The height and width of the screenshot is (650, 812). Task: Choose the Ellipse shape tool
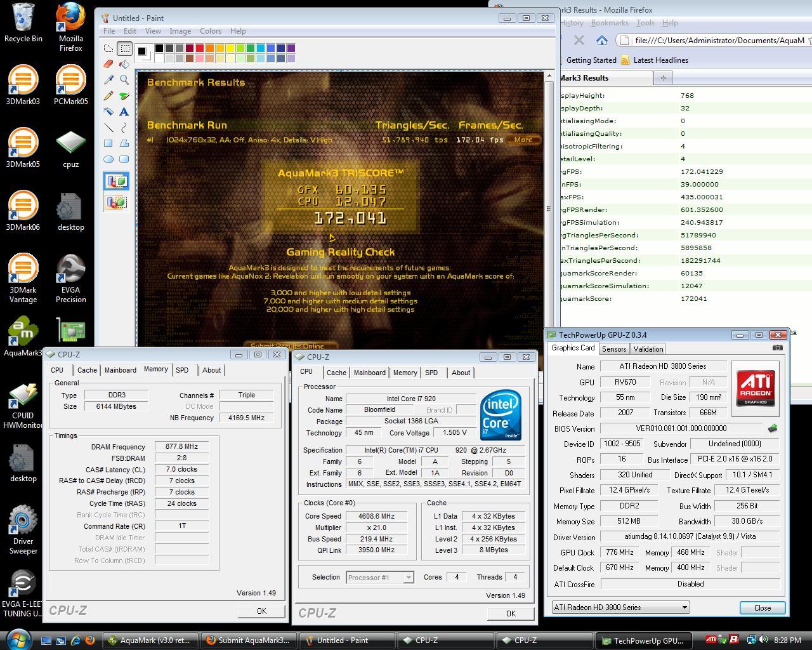[108, 159]
